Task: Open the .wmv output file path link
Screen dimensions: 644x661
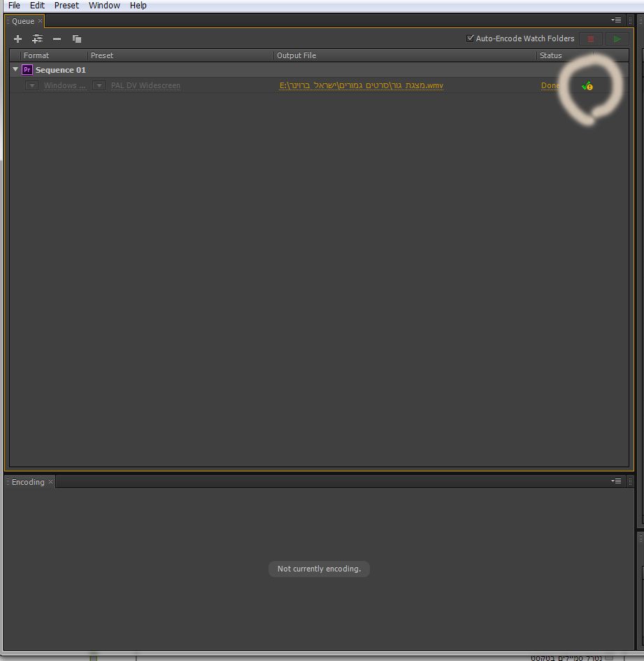Action: coord(362,85)
